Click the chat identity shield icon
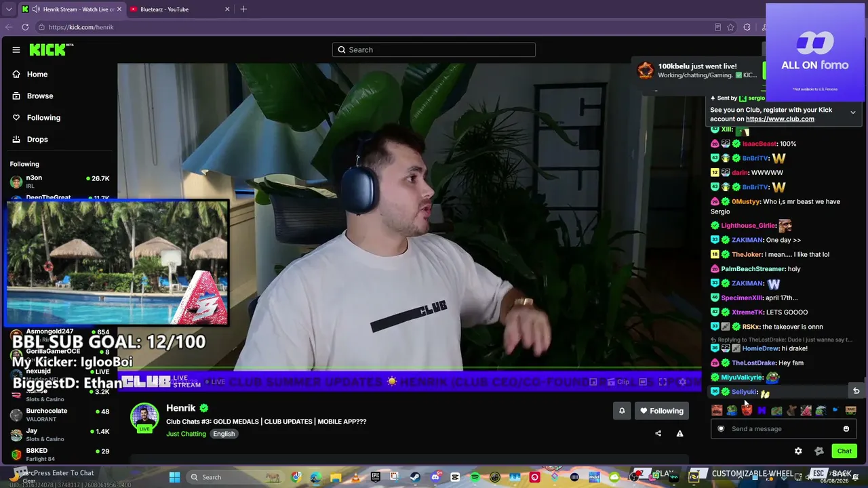The height and width of the screenshot is (488, 868). 721,428
